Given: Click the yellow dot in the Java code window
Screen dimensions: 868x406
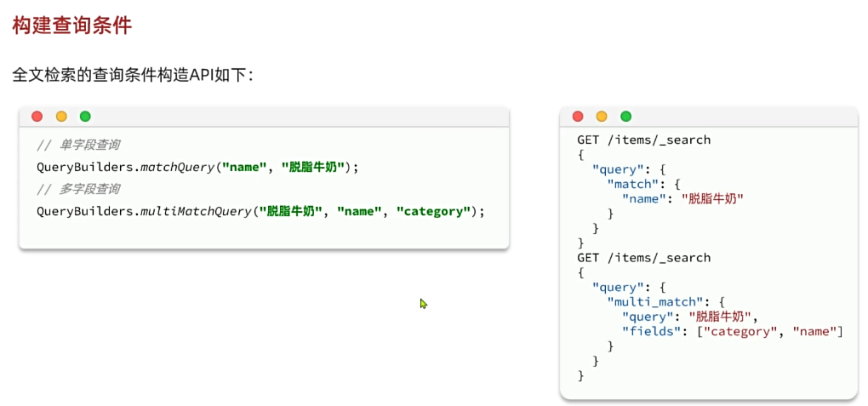Looking at the screenshot, I should (x=61, y=117).
